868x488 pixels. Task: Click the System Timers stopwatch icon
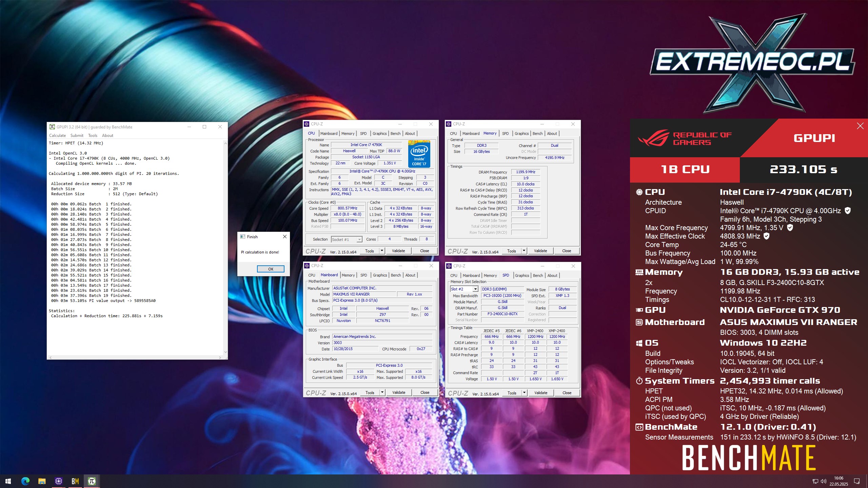click(x=639, y=381)
